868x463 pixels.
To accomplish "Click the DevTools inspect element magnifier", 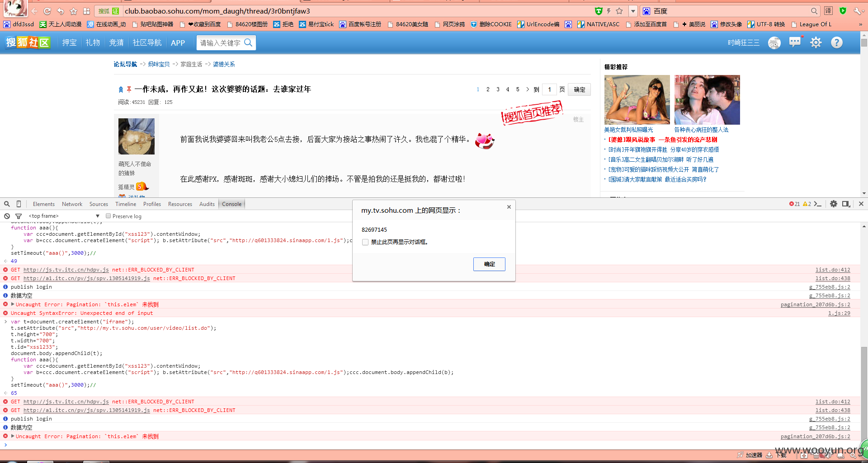I will point(7,204).
